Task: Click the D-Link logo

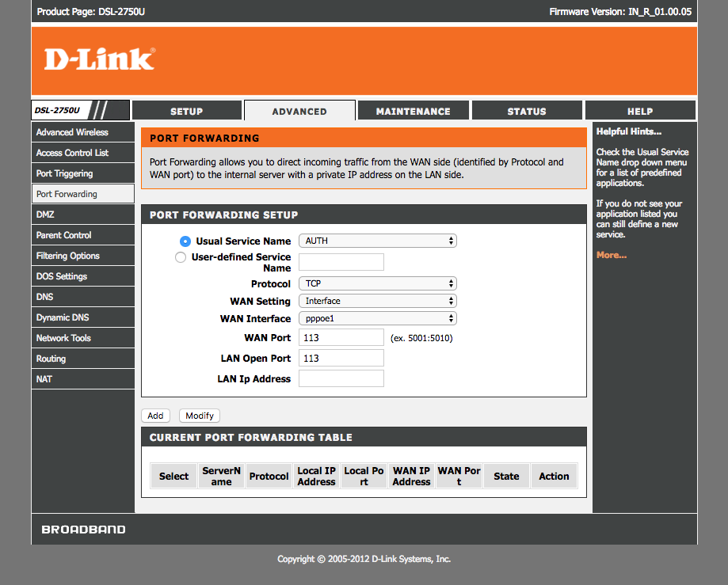Action: coord(99,59)
